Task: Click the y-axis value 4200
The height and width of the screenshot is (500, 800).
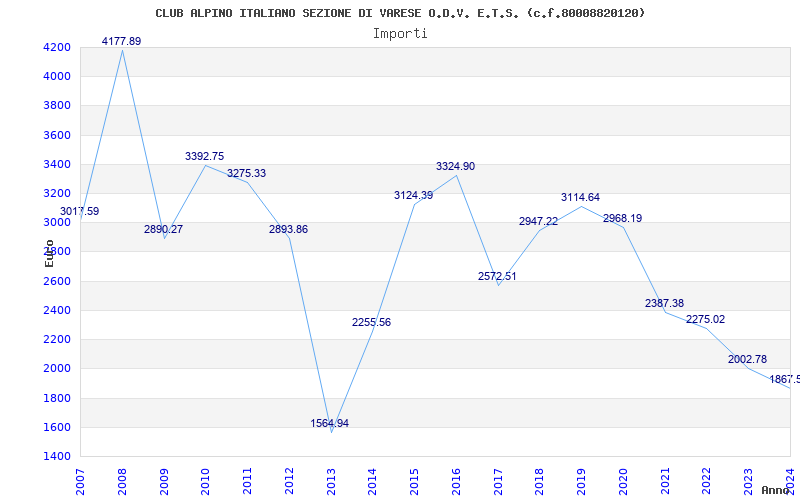Action: [57, 47]
